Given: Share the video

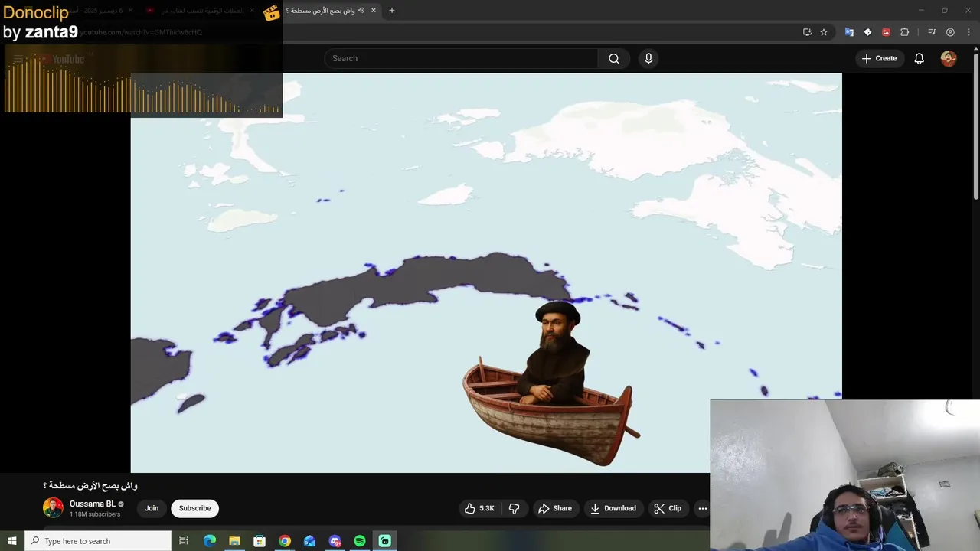Looking at the screenshot, I should [555, 508].
